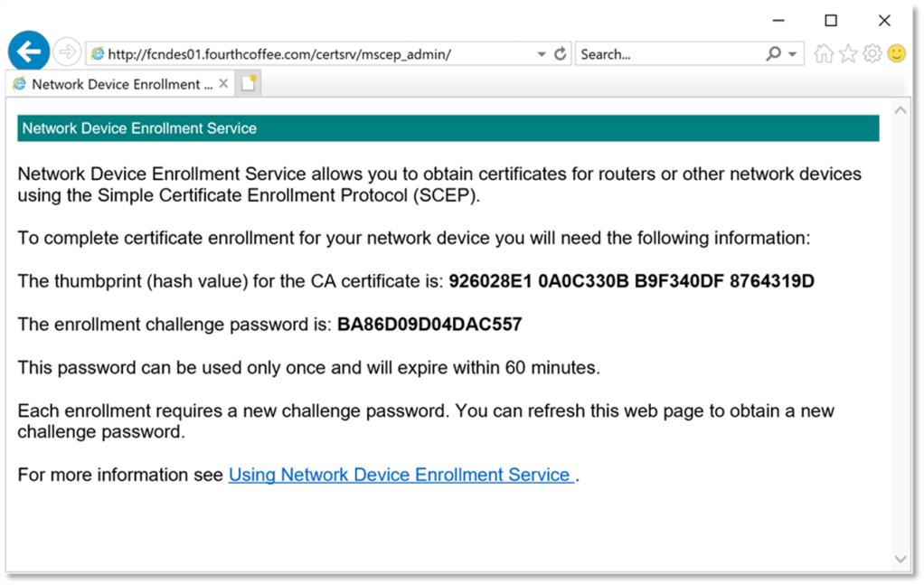The width and height of the screenshot is (924, 585).
Task: Open the Using Network Device Enrollment Service link
Action: [401, 475]
